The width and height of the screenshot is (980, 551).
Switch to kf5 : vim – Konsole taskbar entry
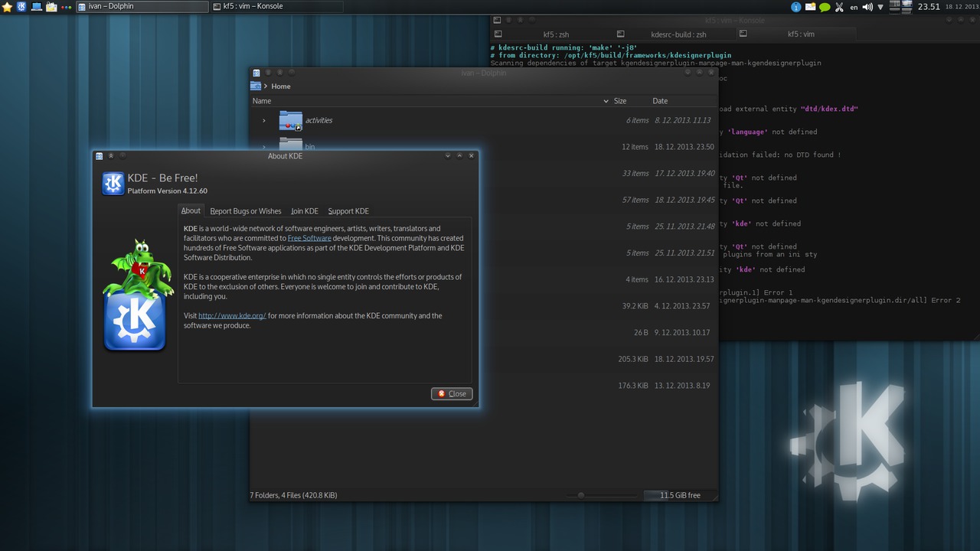point(277,6)
